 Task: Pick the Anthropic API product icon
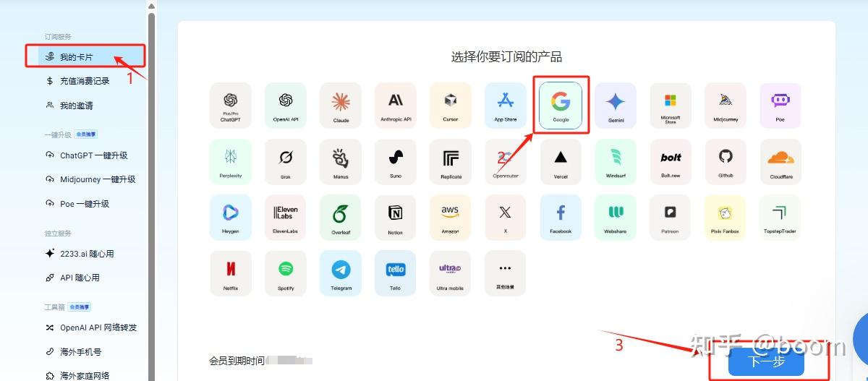(396, 106)
